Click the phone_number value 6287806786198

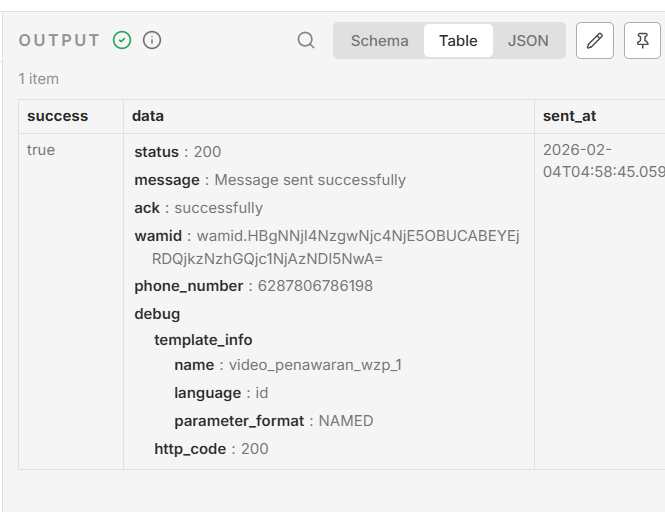[x=315, y=286]
